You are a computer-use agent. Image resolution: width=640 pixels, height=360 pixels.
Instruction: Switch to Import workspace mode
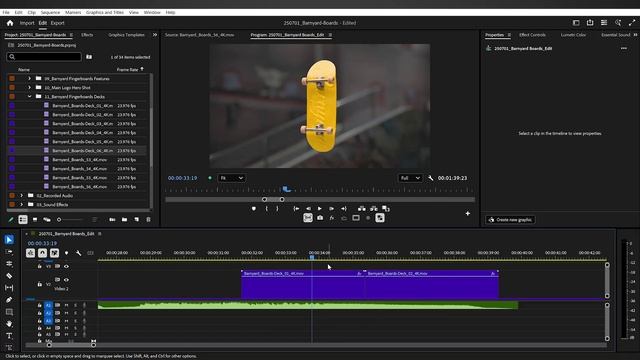pyautogui.click(x=27, y=23)
